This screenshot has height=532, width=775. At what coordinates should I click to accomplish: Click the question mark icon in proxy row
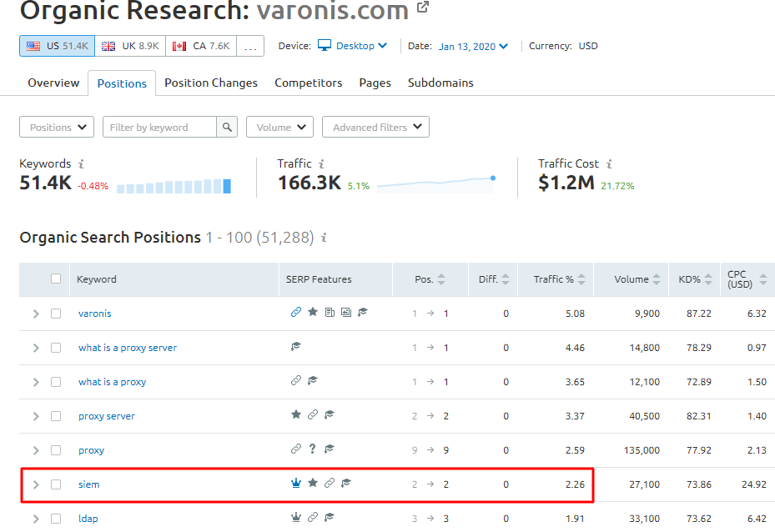pos(312,449)
